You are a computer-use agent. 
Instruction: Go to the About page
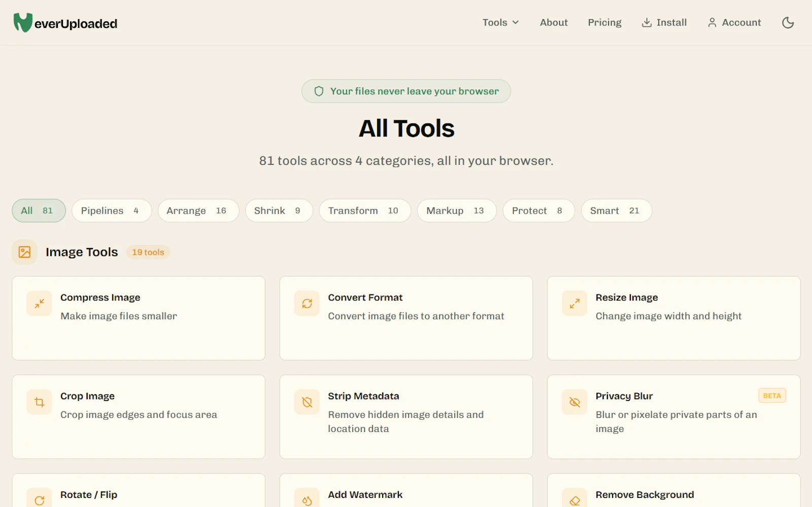tap(554, 22)
